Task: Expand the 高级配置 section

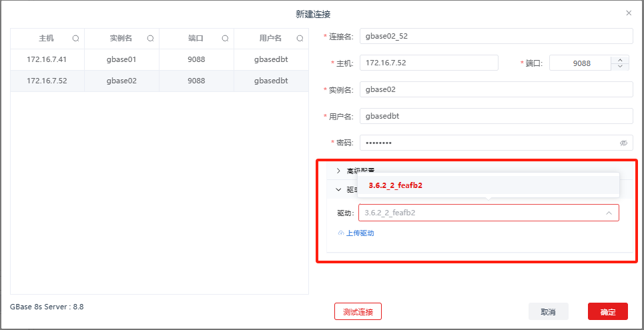Action: [338, 171]
